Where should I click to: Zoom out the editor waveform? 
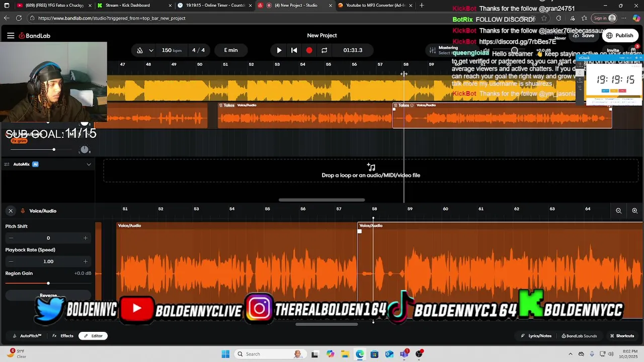pos(619,211)
